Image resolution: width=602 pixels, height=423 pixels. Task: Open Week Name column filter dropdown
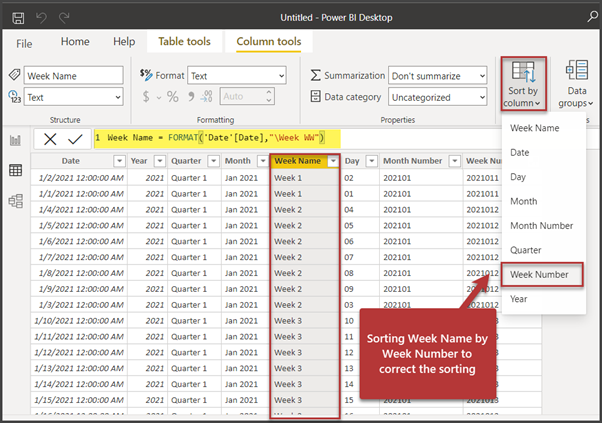point(333,161)
